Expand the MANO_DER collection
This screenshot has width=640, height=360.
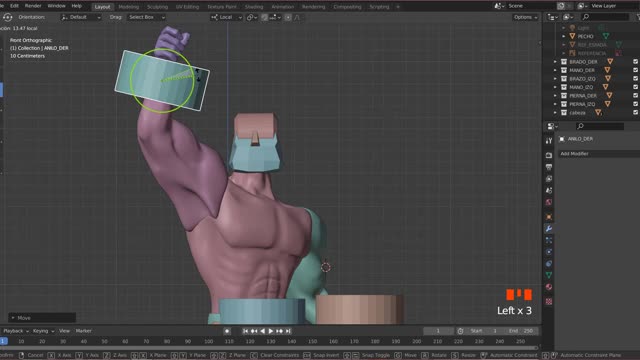tap(555, 70)
